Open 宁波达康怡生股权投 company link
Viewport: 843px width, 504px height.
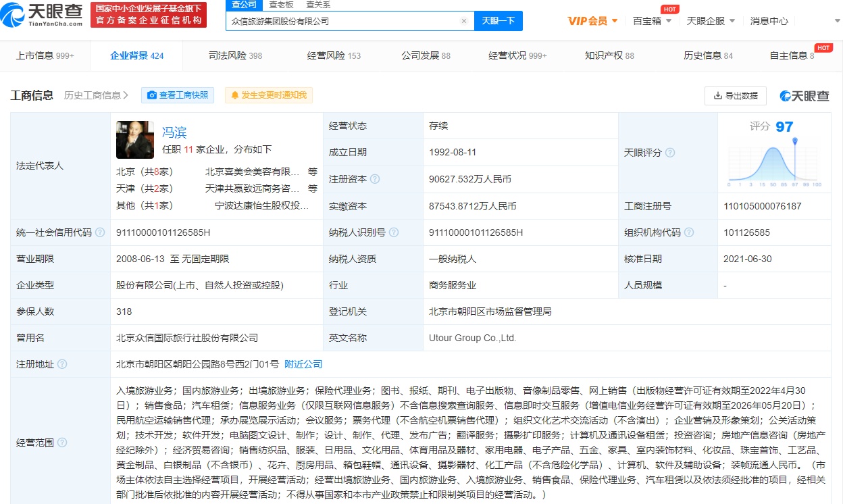261,205
